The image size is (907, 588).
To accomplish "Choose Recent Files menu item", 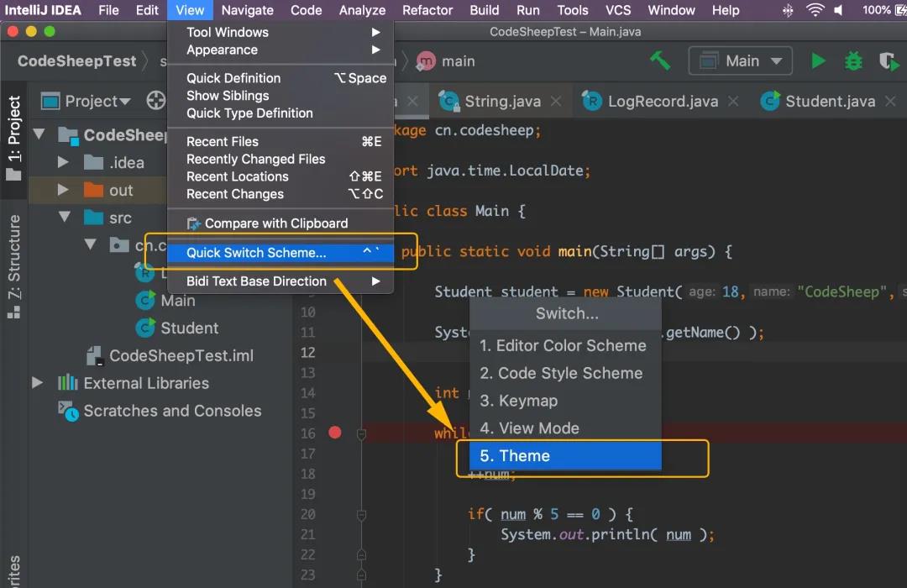I will coord(280,141).
